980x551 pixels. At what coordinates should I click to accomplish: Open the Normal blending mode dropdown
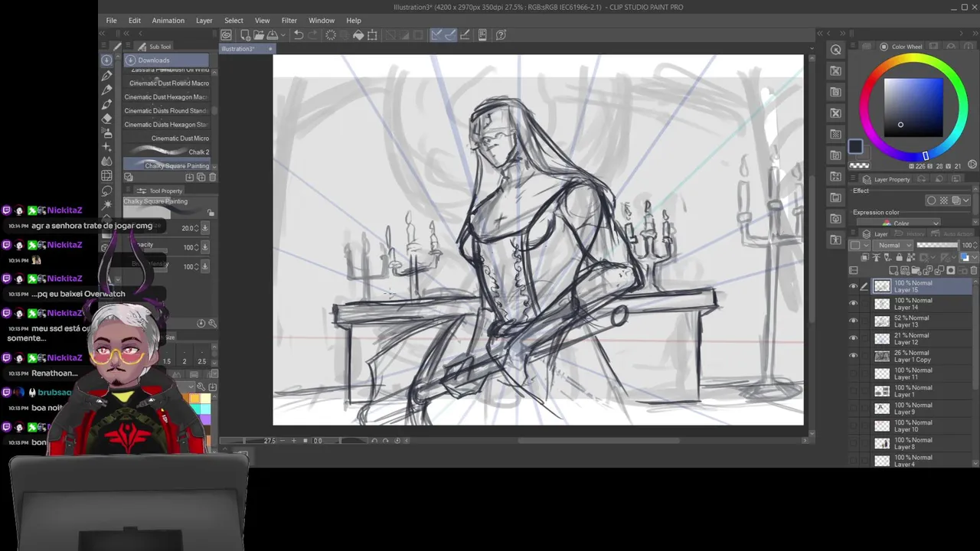click(893, 245)
